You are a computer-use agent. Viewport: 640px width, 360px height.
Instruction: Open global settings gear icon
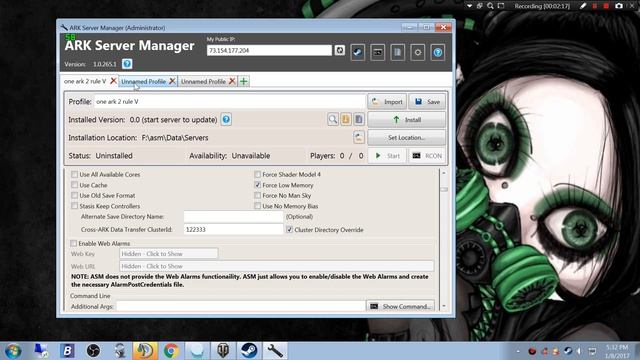[418, 52]
